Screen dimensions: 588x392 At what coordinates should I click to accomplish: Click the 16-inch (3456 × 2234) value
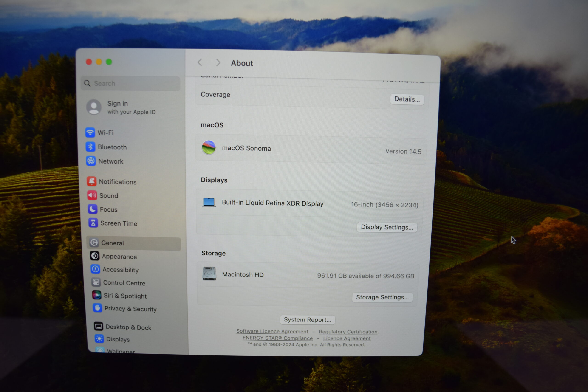tap(384, 205)
